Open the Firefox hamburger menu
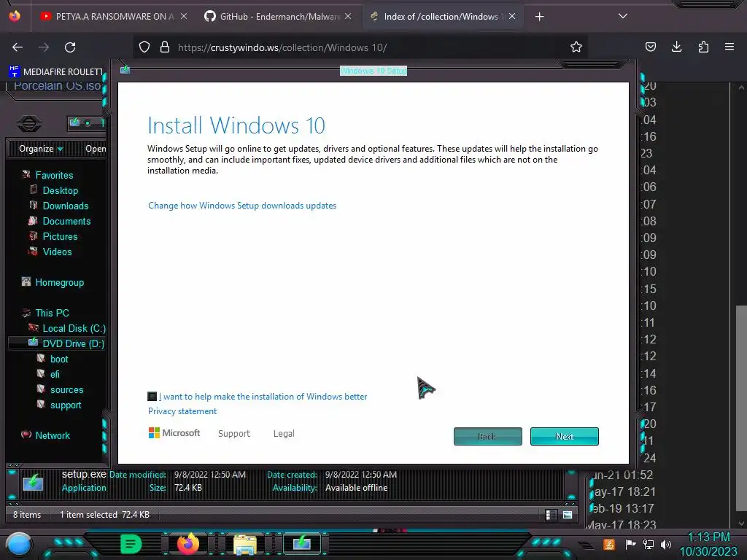747x560 pixels. point(729,47)
